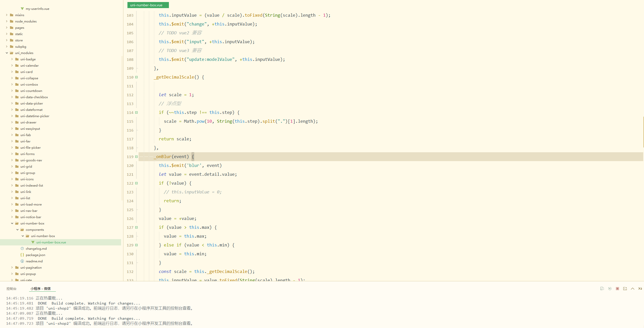Viewport: 644px width, 328px height.
Task: Open my-userInfo.vue in file tree
Action: pyautogui.click(x=37, y=9)
